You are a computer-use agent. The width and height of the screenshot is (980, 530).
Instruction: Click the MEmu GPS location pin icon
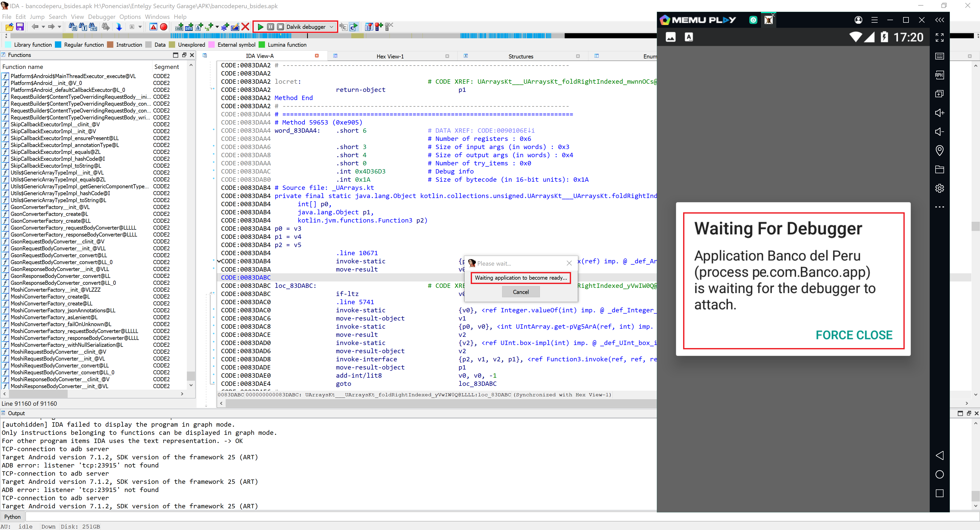pyautogui.click(x=939, y=151)
